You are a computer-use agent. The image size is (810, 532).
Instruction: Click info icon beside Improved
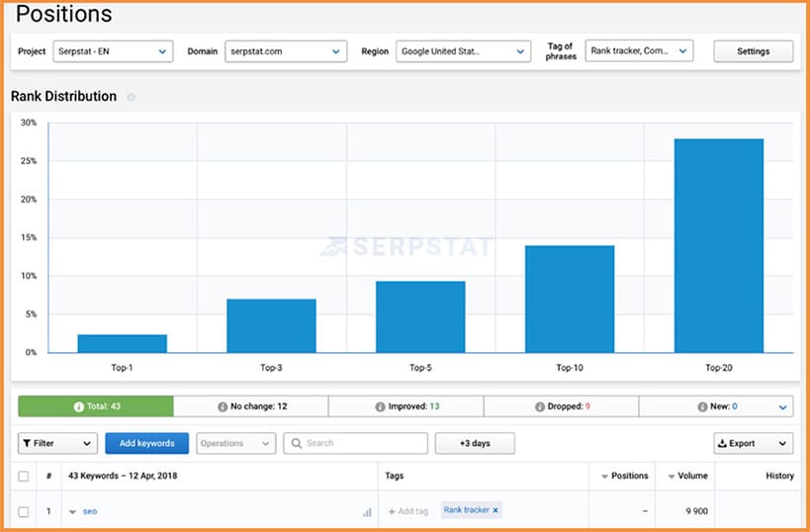[x=380, y=407]
